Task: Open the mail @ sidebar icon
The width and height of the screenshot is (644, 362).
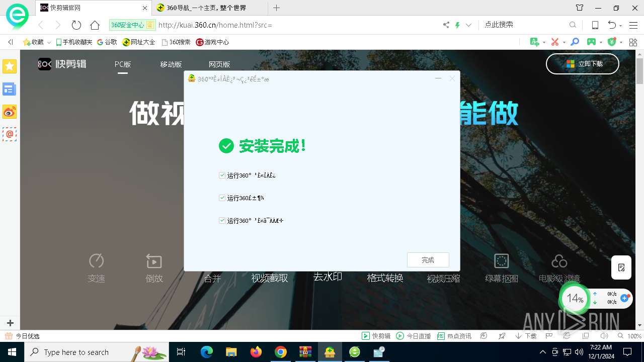Action: click(10, 134)
